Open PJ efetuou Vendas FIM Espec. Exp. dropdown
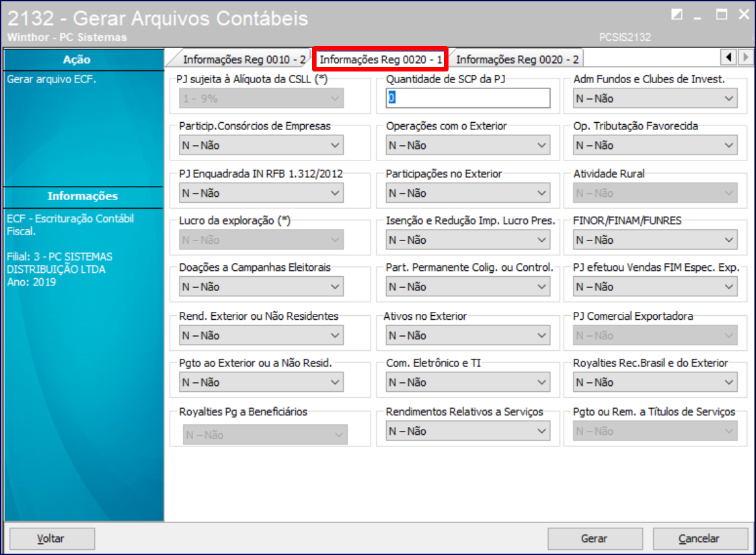 tap(655, 287)
